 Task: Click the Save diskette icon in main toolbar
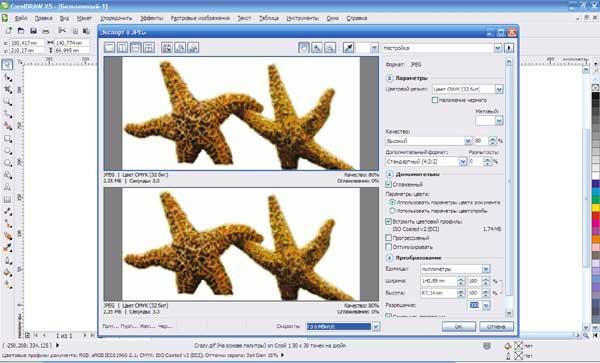tap(33, 31)
